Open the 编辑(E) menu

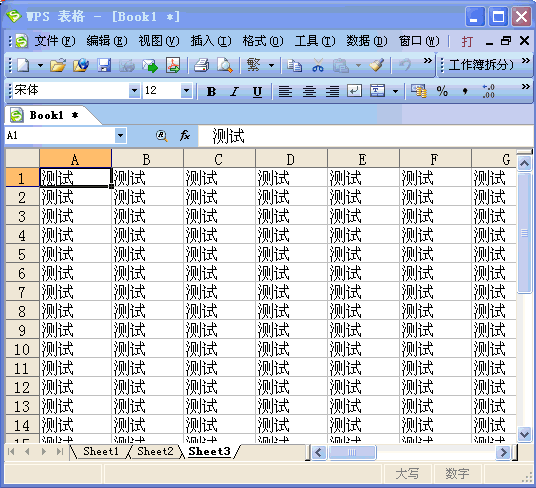pyautogui.click(x=107, y=41)
